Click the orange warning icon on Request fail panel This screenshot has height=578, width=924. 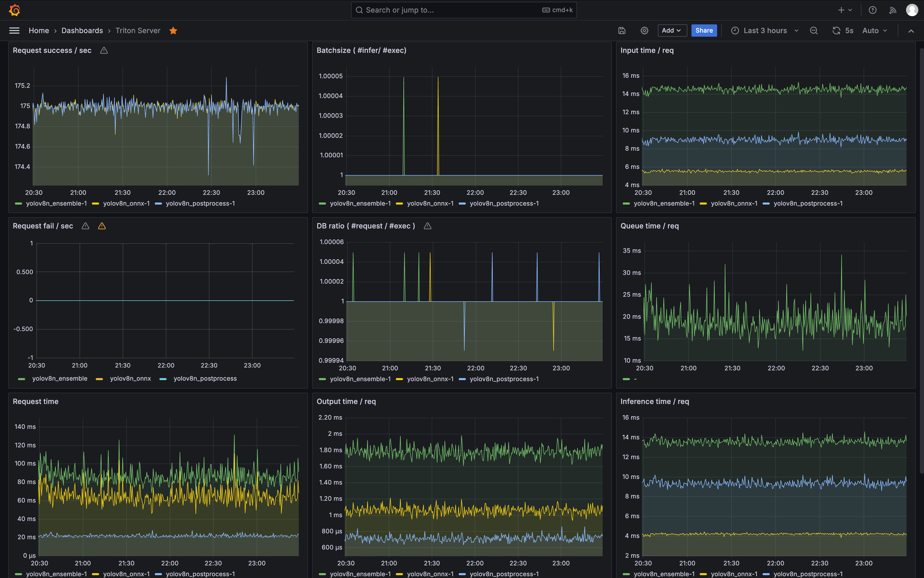[102, 226]
